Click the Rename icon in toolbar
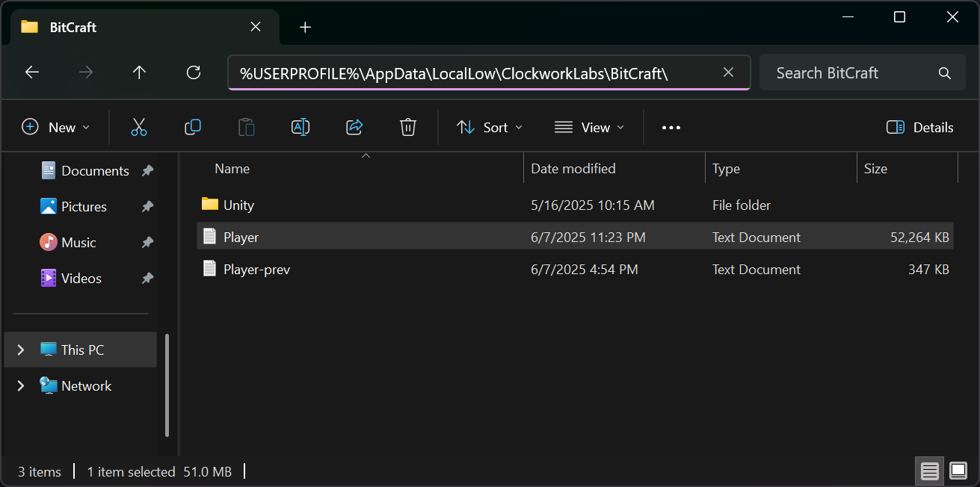This screenshot has height=487, width=980. point(301,128)
